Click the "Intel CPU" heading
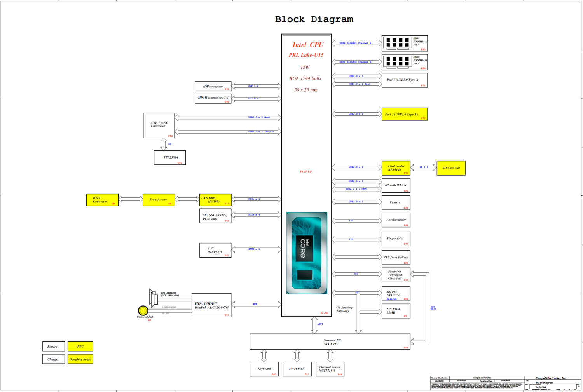Image resolution: width=583 pixels, height=392 pixels. 308,45
